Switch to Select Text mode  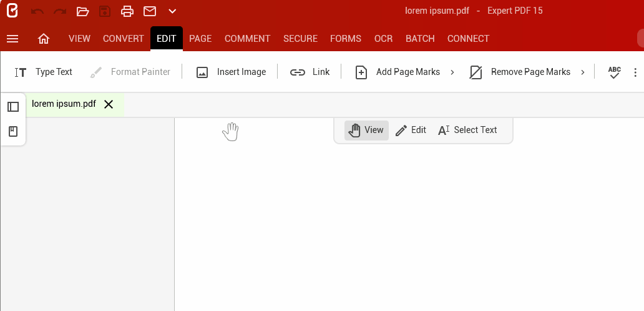point(468,131)
